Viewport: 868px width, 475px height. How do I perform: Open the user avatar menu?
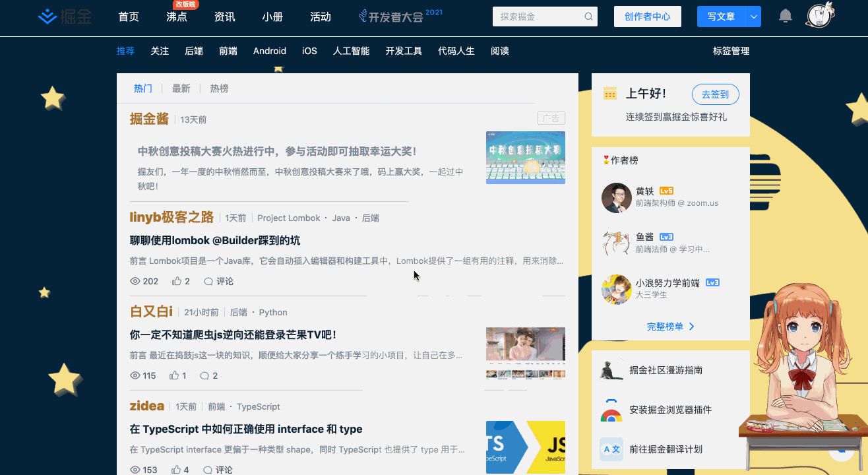(820, 15)
